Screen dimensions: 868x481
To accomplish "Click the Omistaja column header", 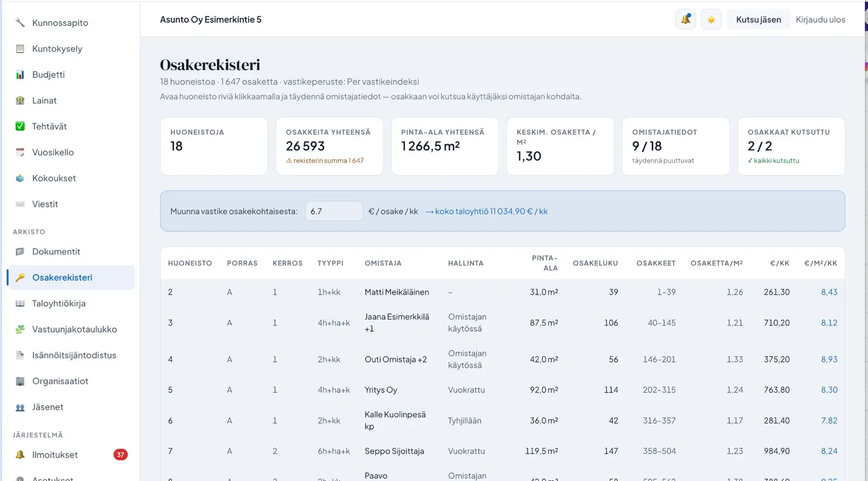I will click(x=383, y=263).
